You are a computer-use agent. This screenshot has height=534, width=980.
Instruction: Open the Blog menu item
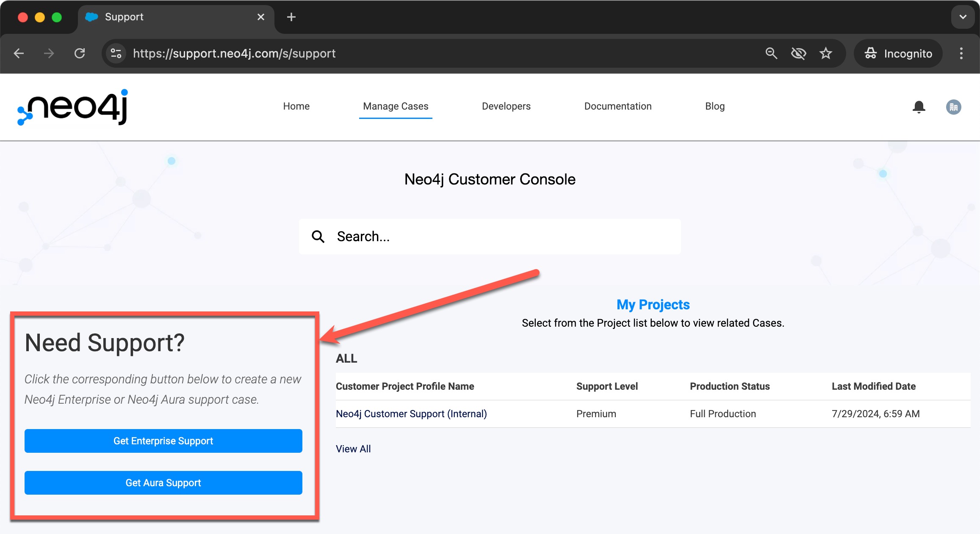click(715, 106)
